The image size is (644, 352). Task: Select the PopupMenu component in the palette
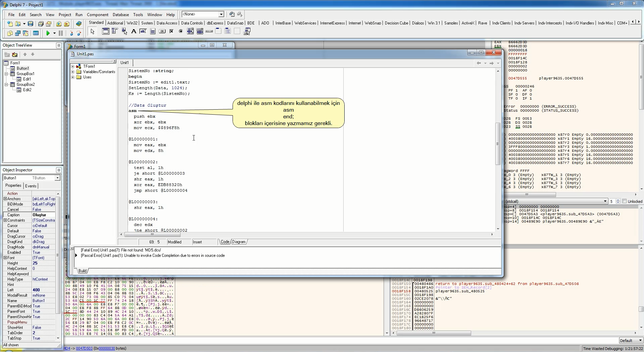124,32
